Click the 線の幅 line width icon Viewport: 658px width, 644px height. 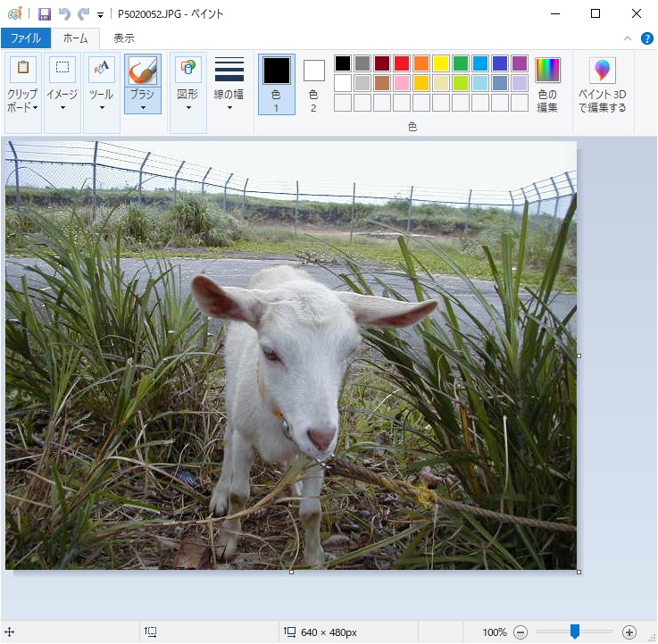click(229, 70)
